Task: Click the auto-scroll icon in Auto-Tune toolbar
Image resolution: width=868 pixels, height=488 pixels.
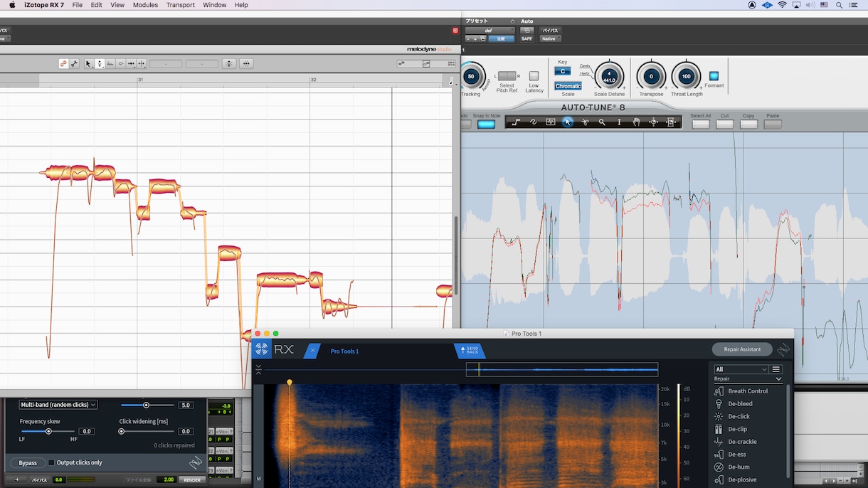Action: [670, 122]
